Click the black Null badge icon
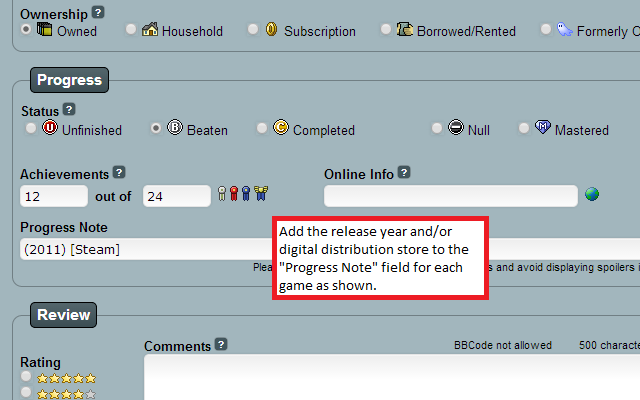The height and width of the screenshot is (400, 640). pos(456,127)
